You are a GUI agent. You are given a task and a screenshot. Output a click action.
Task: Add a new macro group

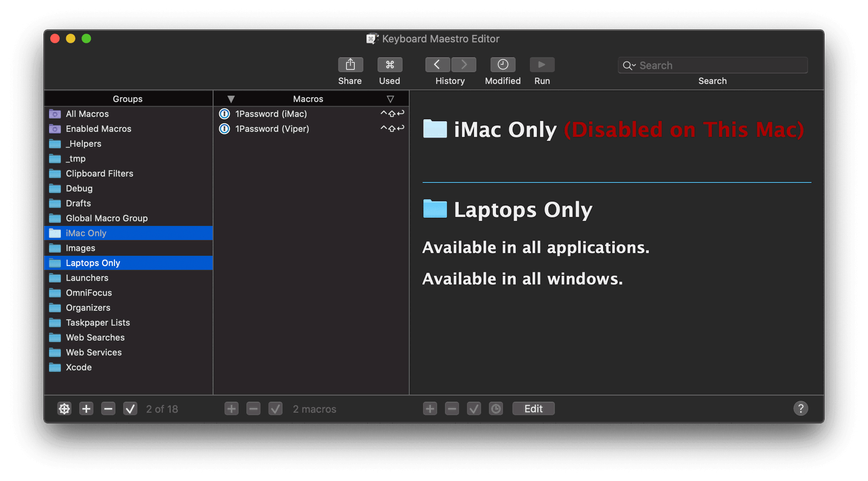pos(86,409)
